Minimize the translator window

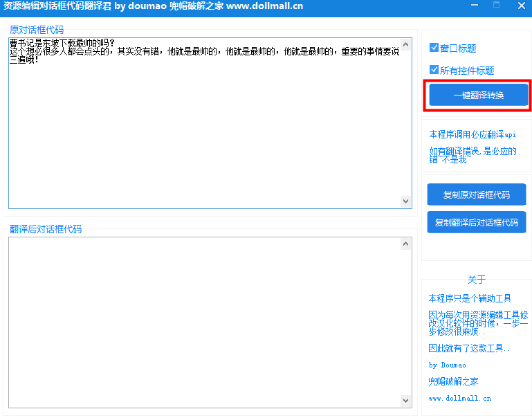click(475, 5)
